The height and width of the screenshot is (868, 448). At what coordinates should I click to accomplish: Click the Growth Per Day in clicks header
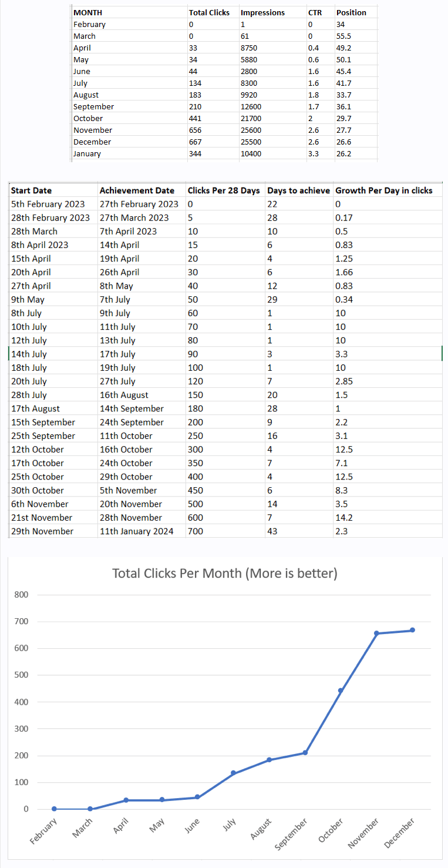(x=383, y=190)
